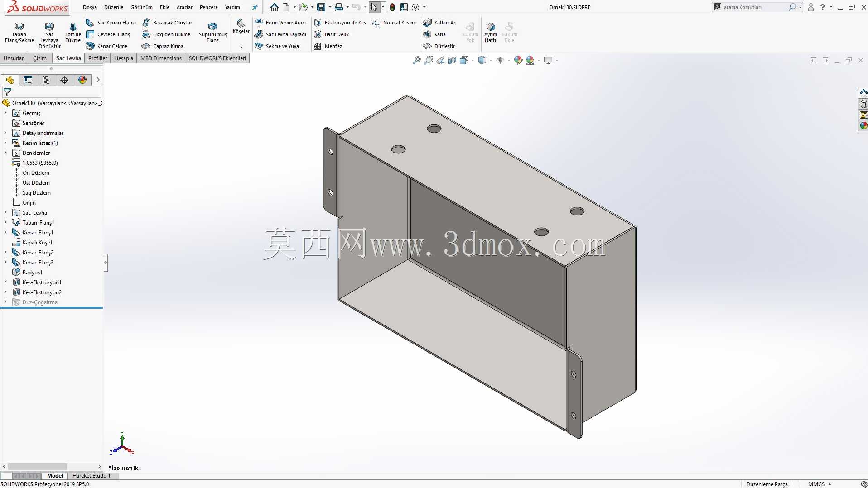The image size is (868, 488).
Task: Select Sekme ve Yuva tool
Action: [277, 46]
